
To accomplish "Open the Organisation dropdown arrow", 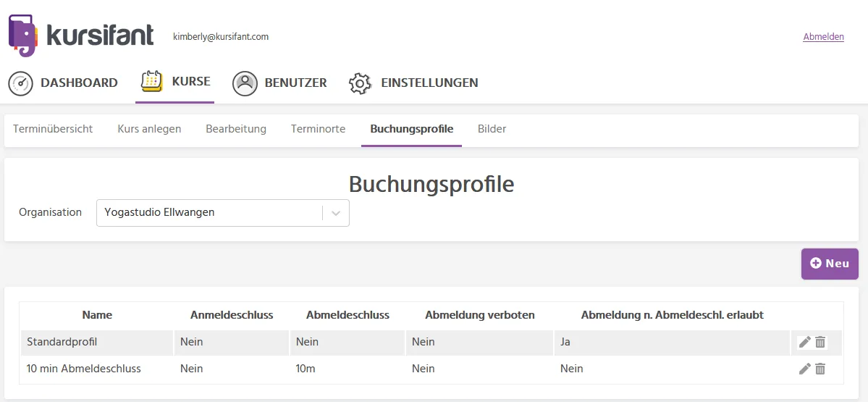I will coord(335,213).
